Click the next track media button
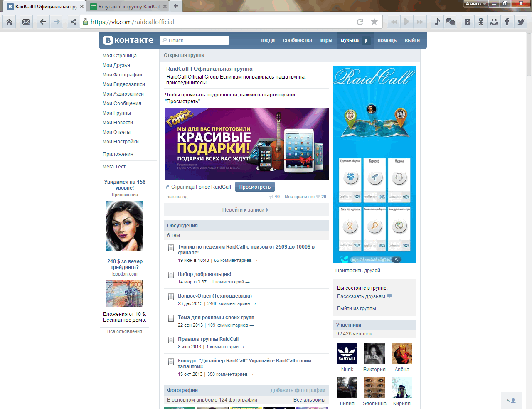This screenshot has height=409, width=532. [420, 22]
